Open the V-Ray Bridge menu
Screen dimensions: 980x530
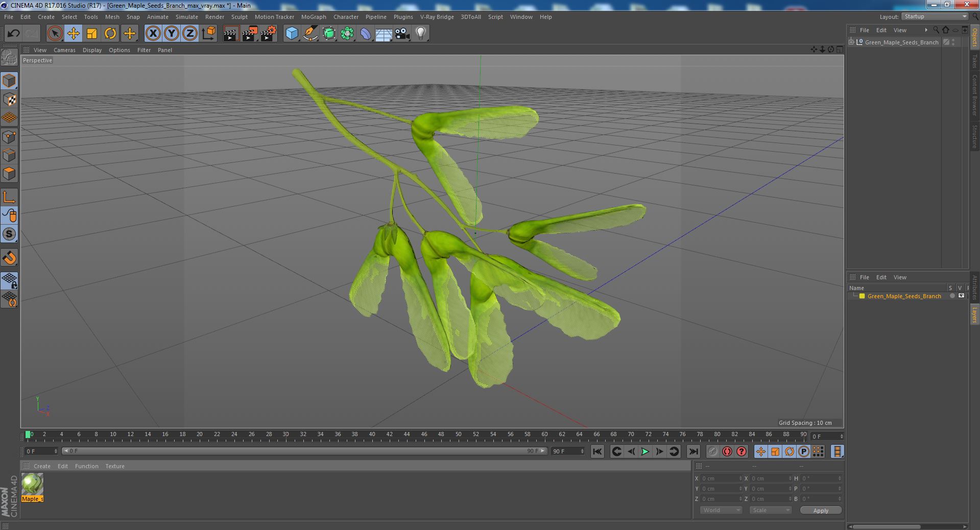[x=437, y=17]
